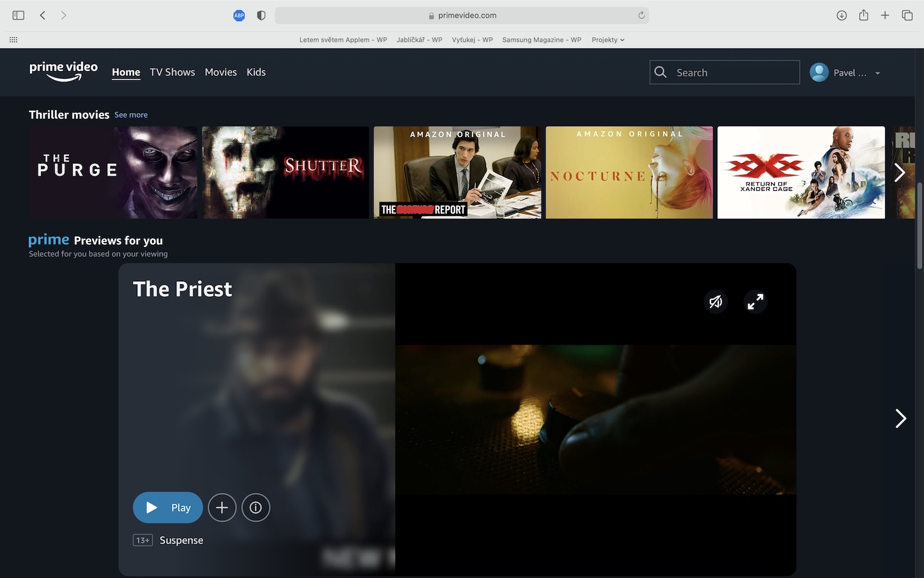Open the favorites grid icon
This screenshot has width=924, height=578.
click(13, 40)
